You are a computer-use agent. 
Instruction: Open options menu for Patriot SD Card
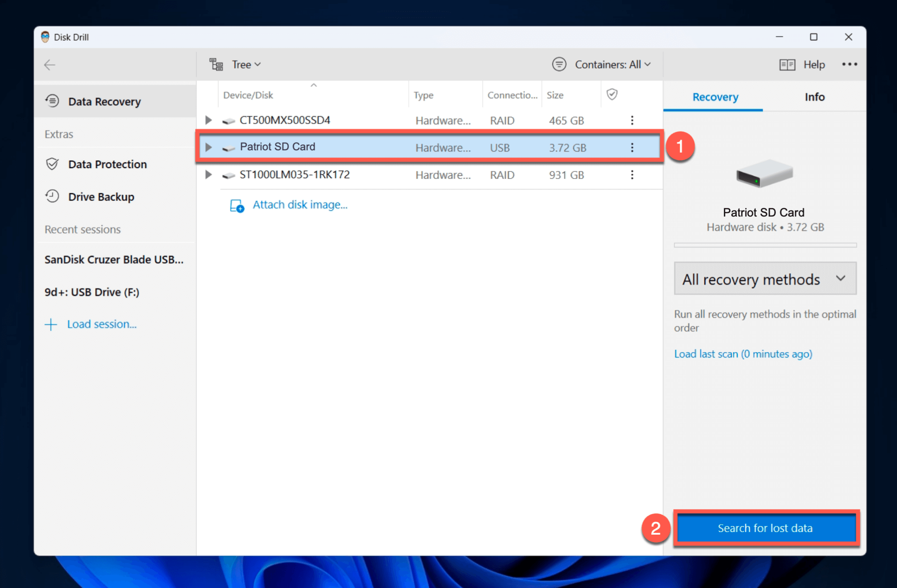click(x=632, y=147)
